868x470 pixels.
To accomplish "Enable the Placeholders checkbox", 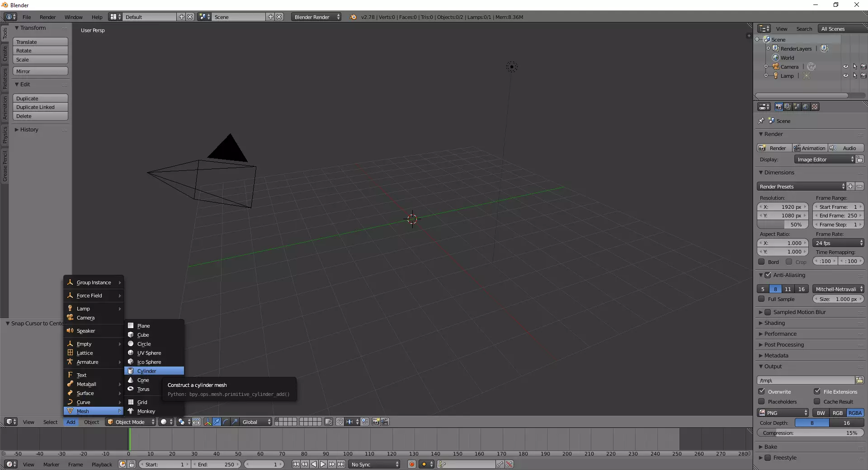I will (x=762, y=401).
